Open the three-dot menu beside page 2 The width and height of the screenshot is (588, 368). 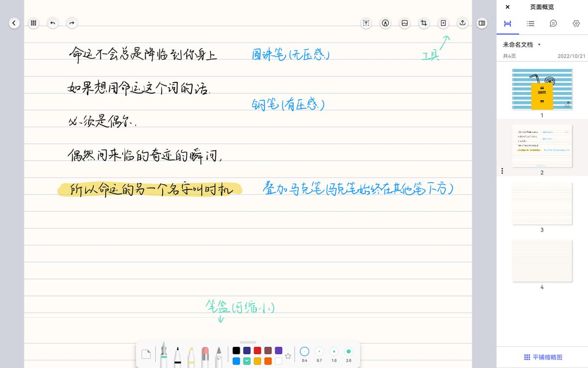coord(501,170)
